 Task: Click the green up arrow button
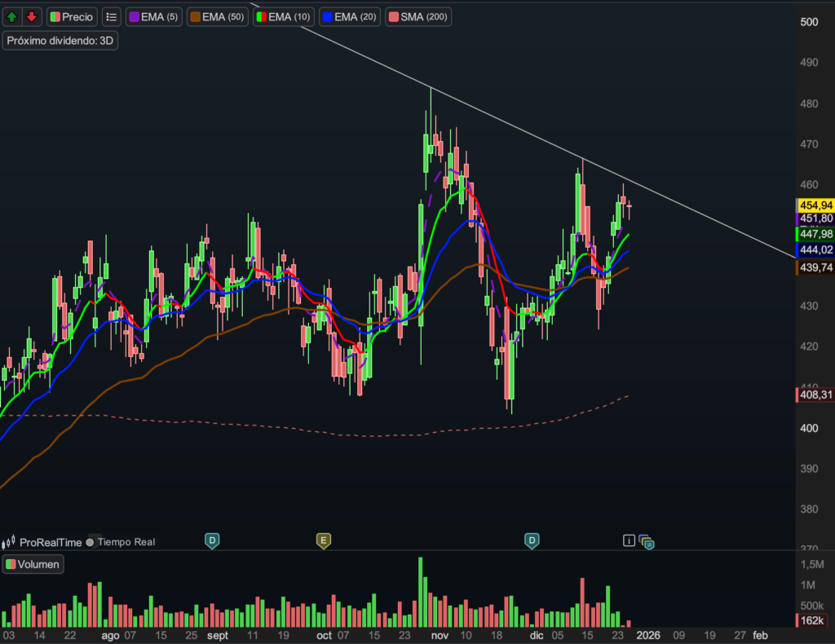tap(12, 16)
